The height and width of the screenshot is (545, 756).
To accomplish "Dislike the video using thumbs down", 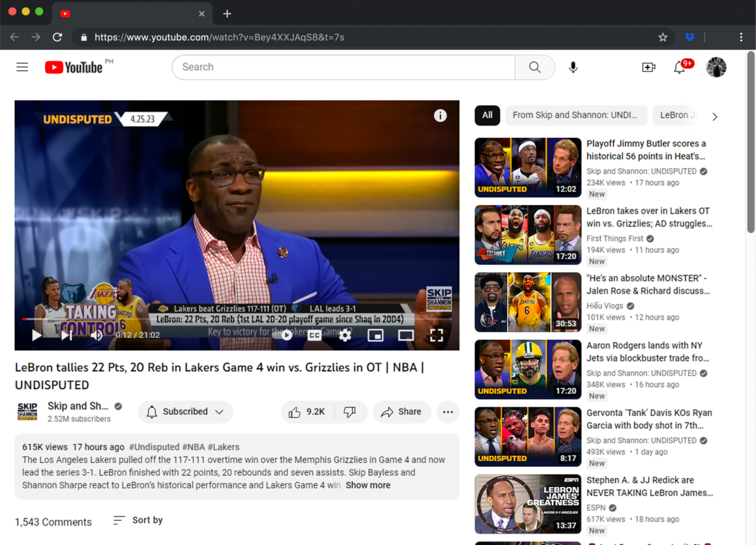I will (350, 412).
